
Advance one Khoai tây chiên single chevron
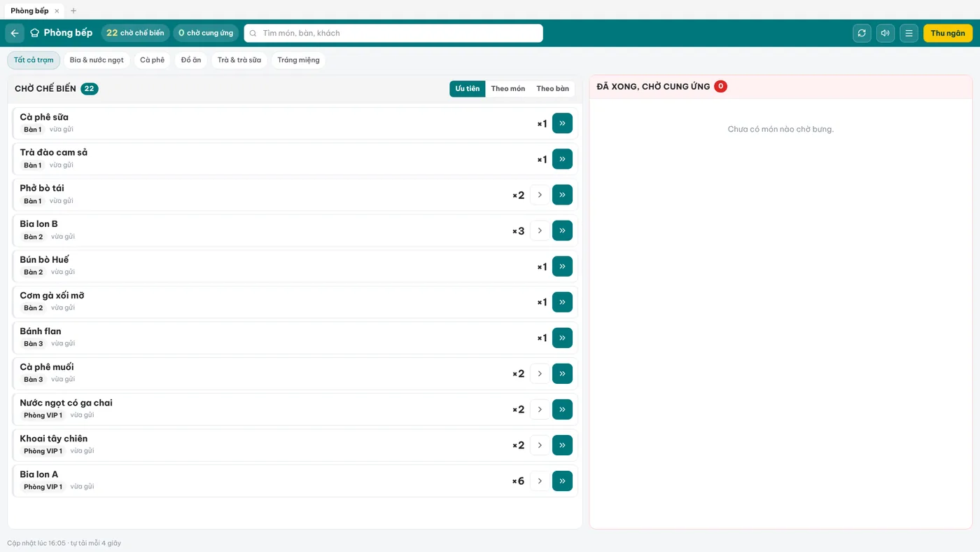540,445
